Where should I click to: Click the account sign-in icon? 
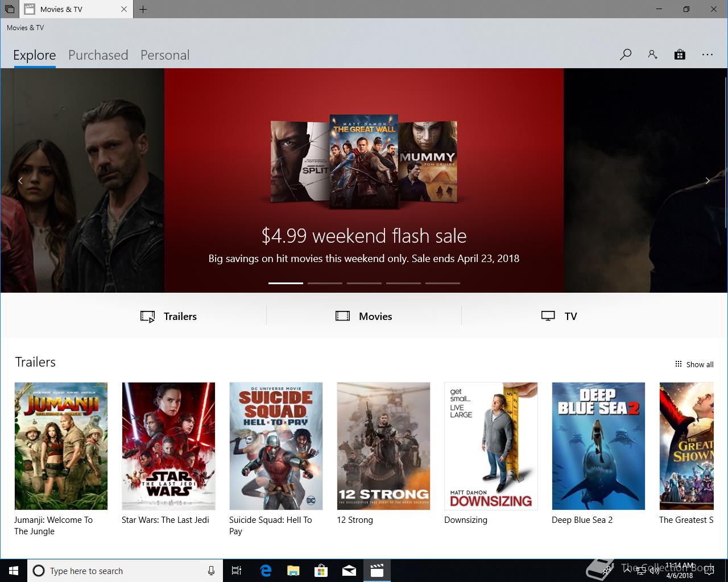652,55
